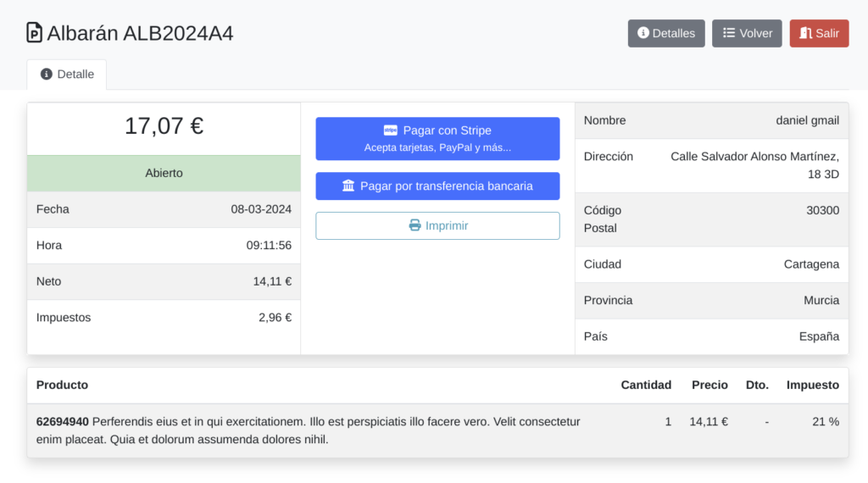Screen dimensions: 868x483
Task: Click the green Abierto status bar
Action: pyautogui.click(x=164, y=173)
